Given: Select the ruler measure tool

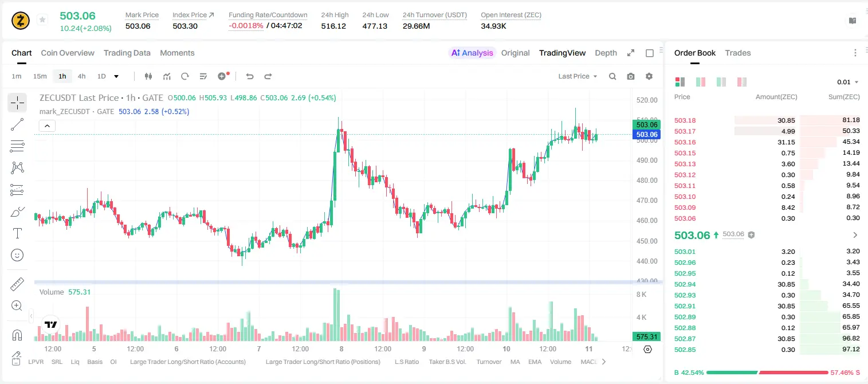Looking at the screenshot, I should (17, 284).
